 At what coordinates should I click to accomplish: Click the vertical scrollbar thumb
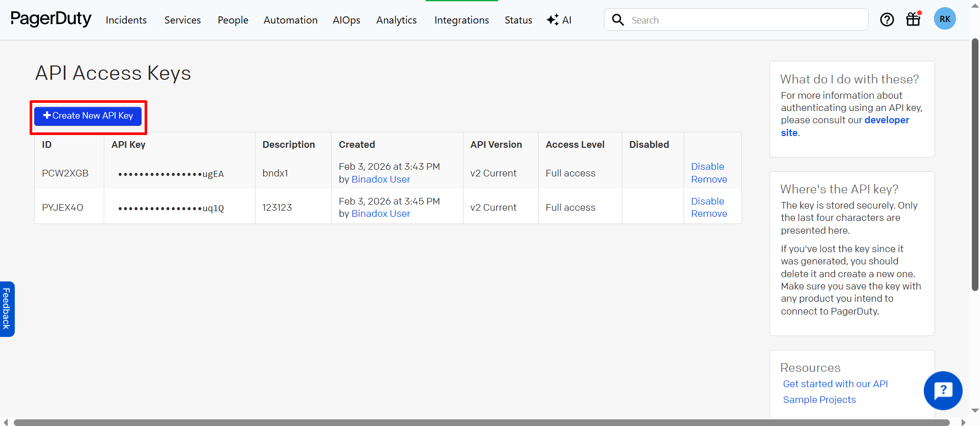(975, 165)
